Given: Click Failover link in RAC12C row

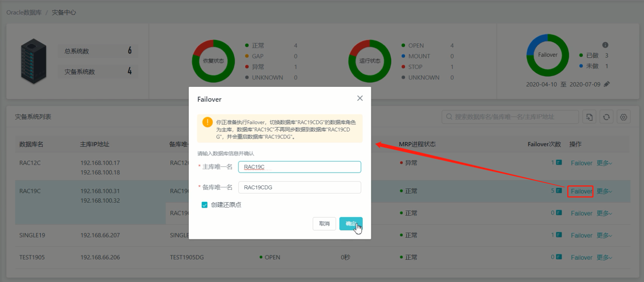Looking at the screenshot, I should coord(581,163).
